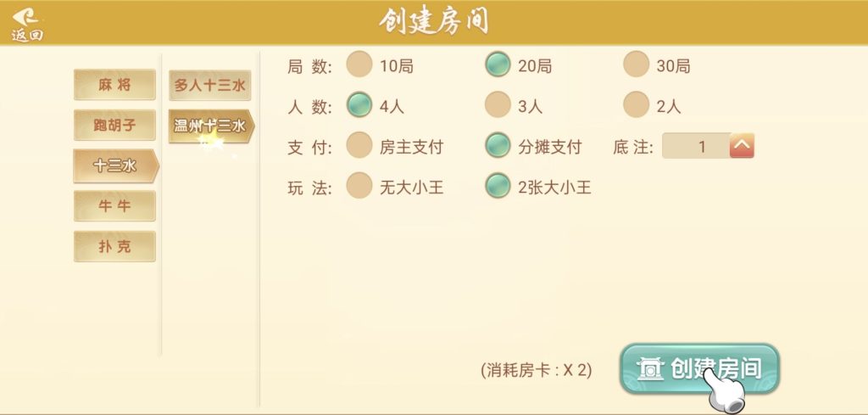Click the back arrow icon (返回)

coord(26,23)
